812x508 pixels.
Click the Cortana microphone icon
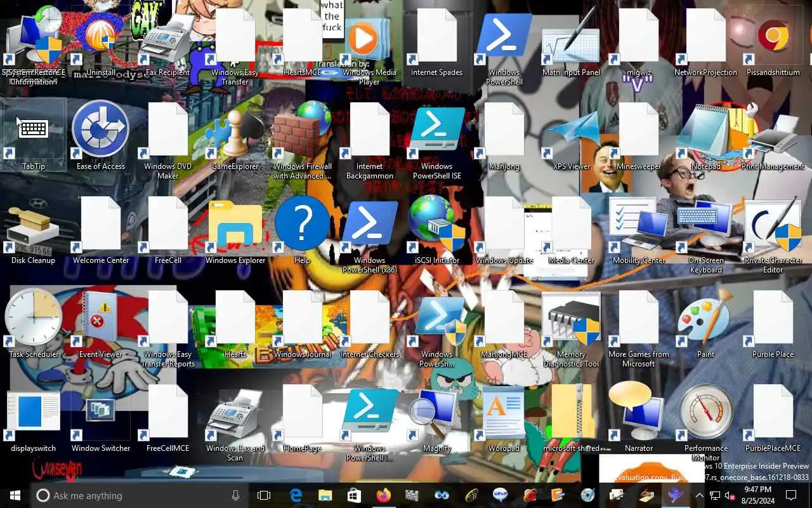(235, 495)
